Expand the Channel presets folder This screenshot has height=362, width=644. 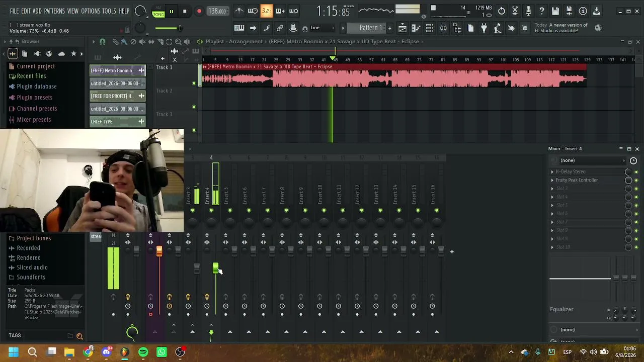(x=37, y=109)
